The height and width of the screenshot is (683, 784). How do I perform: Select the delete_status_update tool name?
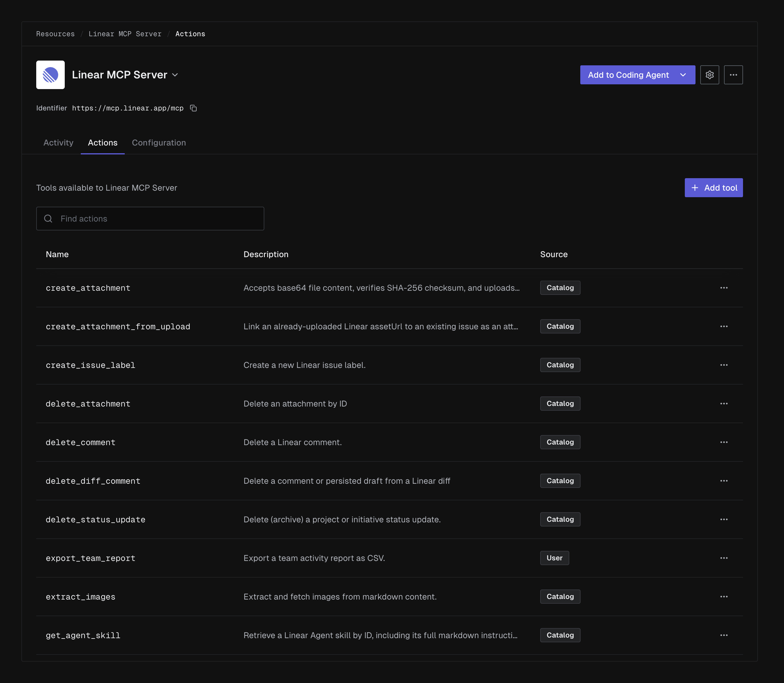click(x=95, y=519)
